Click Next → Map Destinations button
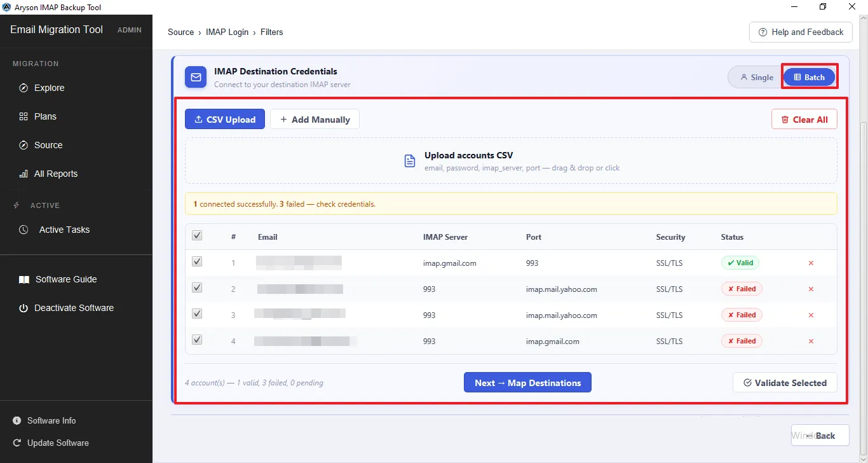This screenshot has height=463, width=868. pyautogui.click(x=527, y=382)
